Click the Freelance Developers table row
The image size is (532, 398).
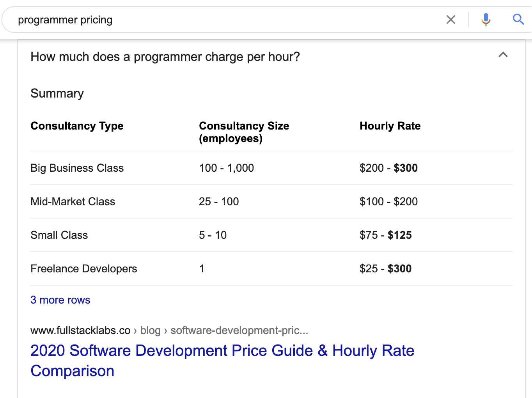83,268
